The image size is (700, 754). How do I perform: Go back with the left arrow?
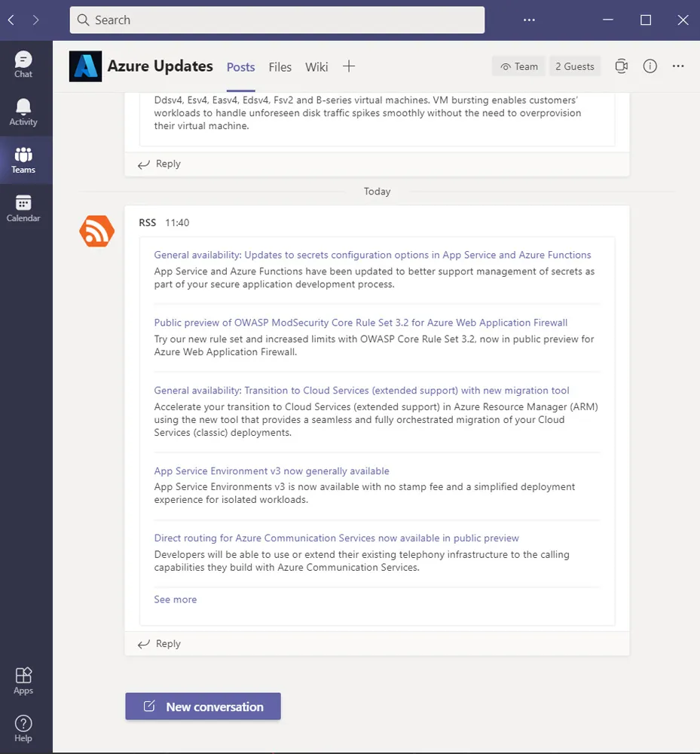coord(11,20)
